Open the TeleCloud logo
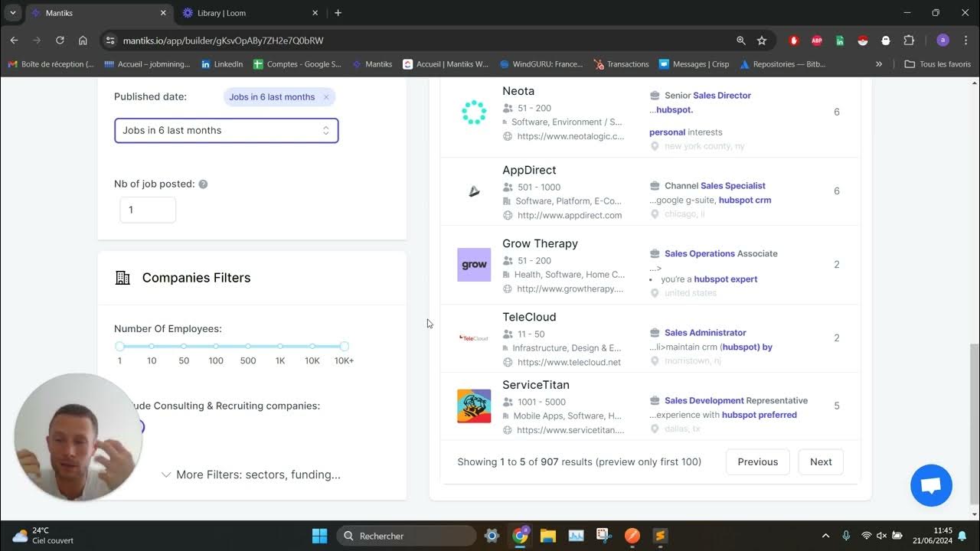Screen dimensions: 980x551 (x=474, y=337)
